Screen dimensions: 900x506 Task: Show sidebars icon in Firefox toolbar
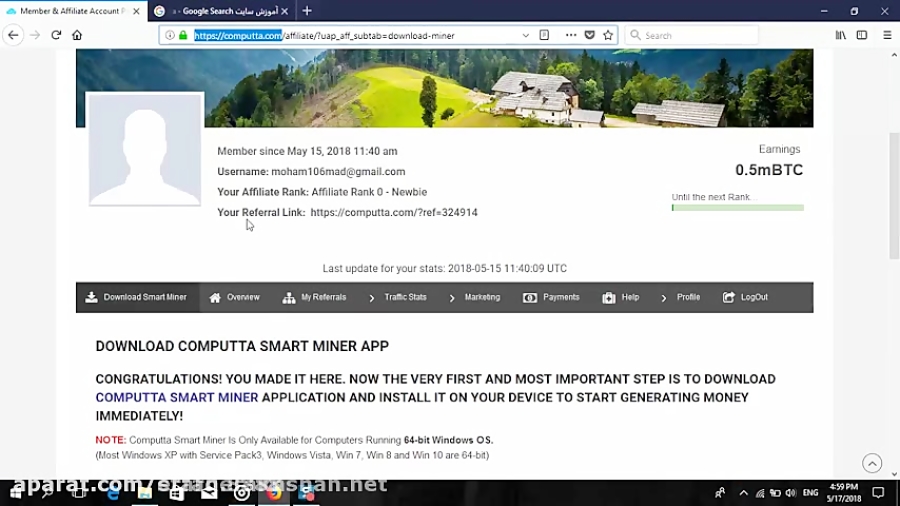click(862, 35)
